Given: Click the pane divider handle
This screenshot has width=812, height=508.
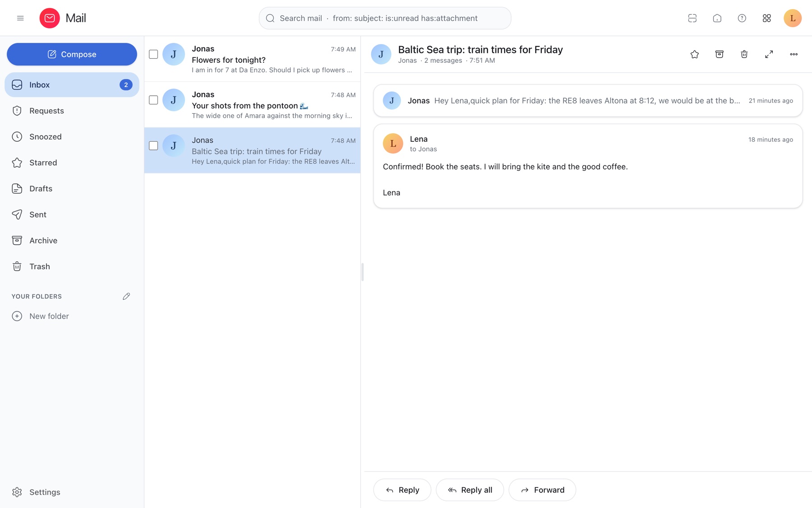Looking at the screenshot, I should point(363,272).
